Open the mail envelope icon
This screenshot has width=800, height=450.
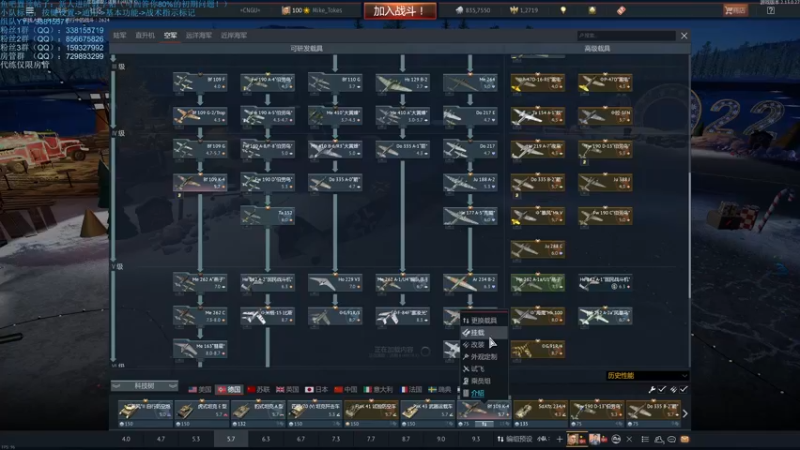(685, 439)
